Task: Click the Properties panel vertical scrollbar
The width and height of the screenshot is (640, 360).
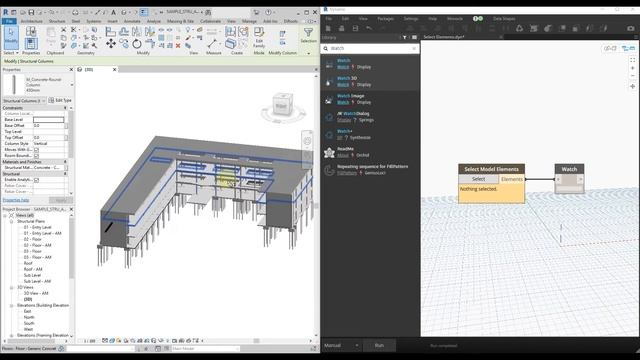Action: click(x=71, y=134)
